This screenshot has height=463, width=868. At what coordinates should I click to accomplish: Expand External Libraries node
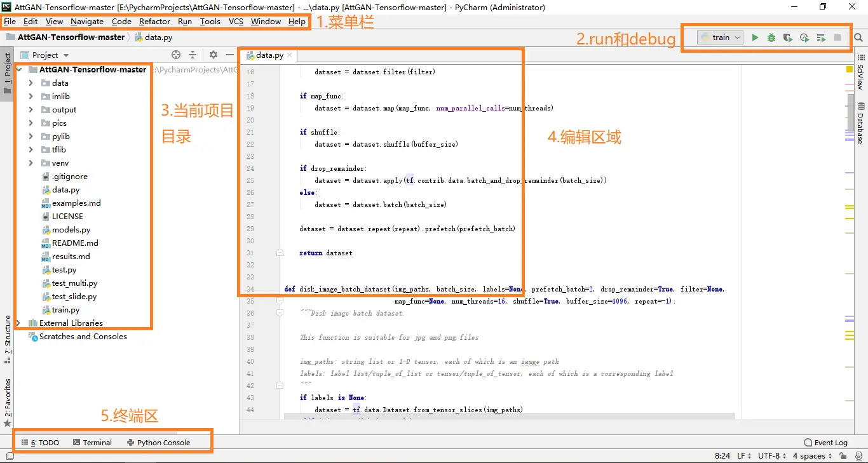tap(18, 323)
